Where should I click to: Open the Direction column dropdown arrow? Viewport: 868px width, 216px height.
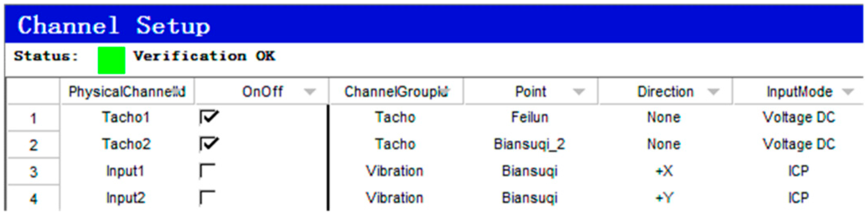tap(713, 92)
